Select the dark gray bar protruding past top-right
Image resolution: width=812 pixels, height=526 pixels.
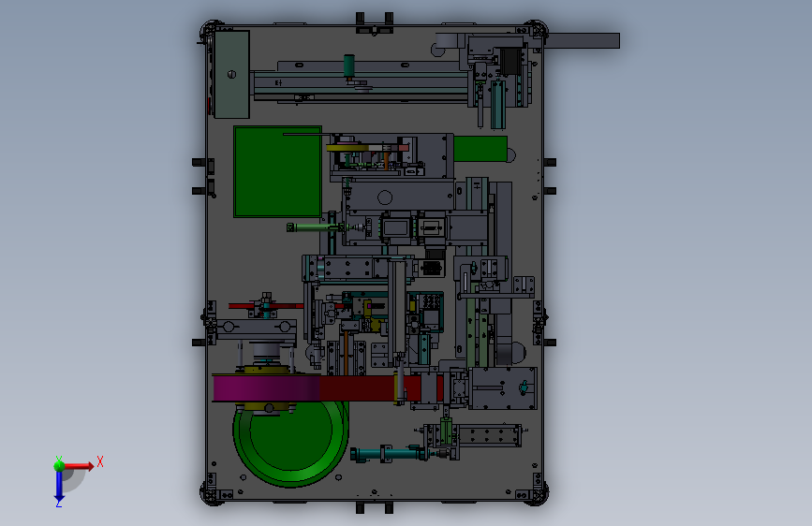pyautogui.click(x=583, y=41)
